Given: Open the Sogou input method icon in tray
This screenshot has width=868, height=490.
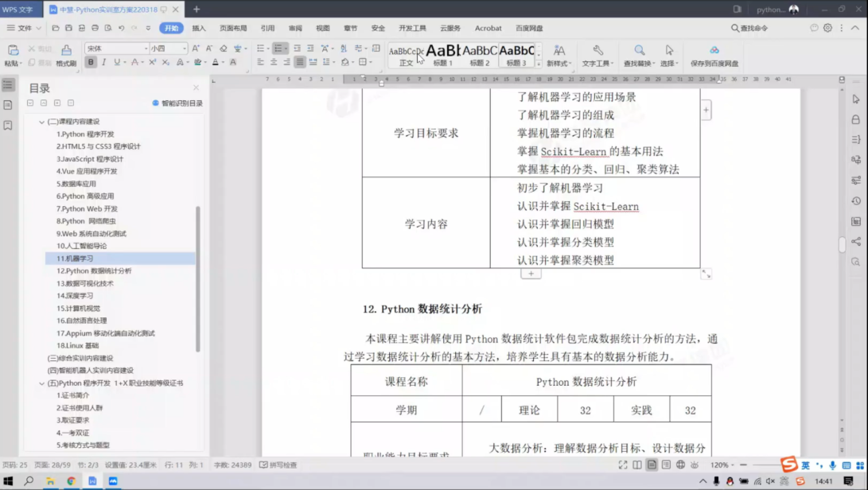Looking at the screenshot, I should pos(800,481).
